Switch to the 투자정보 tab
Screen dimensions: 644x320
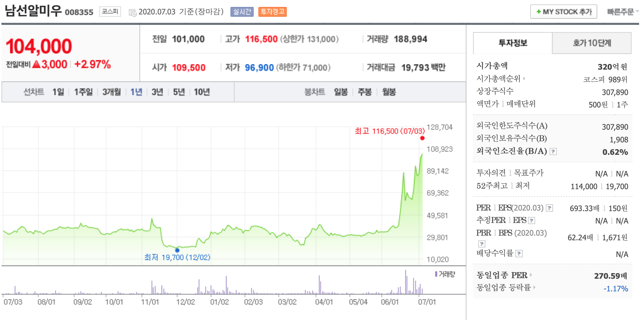pyautogui.click(x=513, y=43)
